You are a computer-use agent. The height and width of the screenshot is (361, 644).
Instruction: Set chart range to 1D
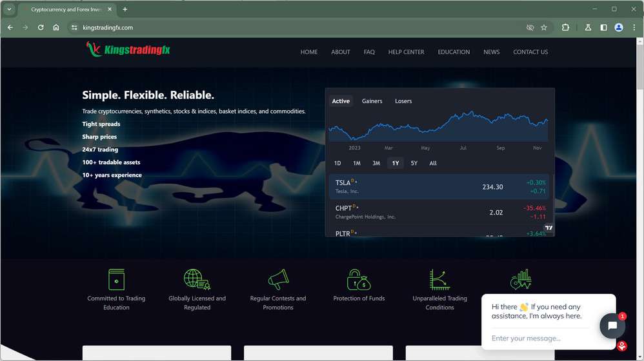pos(337,163)
